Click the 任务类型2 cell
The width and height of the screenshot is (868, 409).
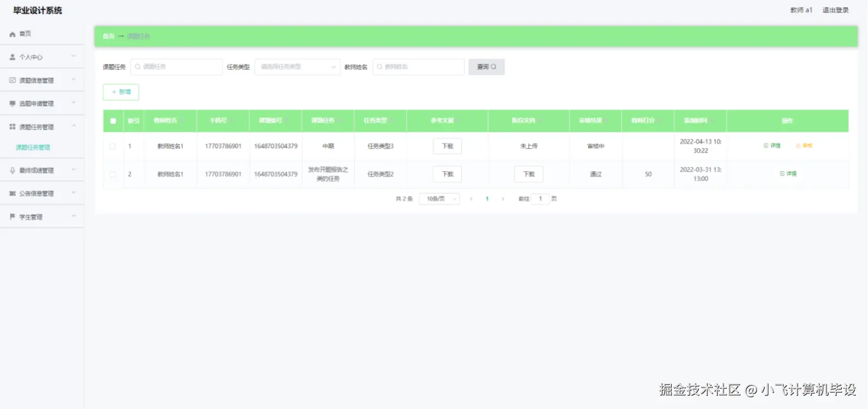coord(380,174)
